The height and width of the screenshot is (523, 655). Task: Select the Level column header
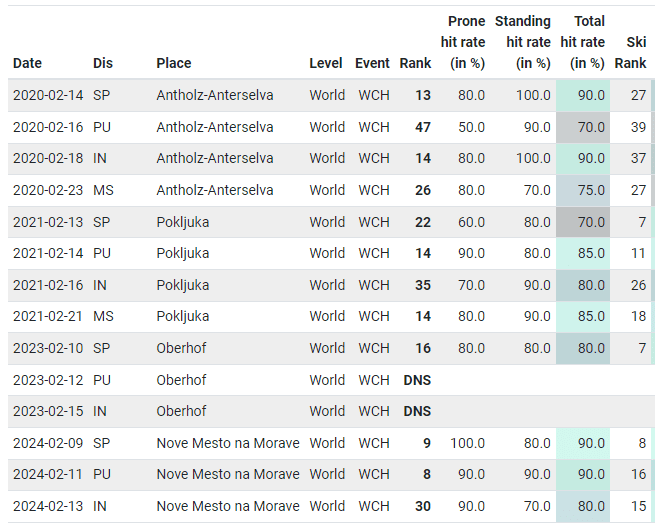326,63
